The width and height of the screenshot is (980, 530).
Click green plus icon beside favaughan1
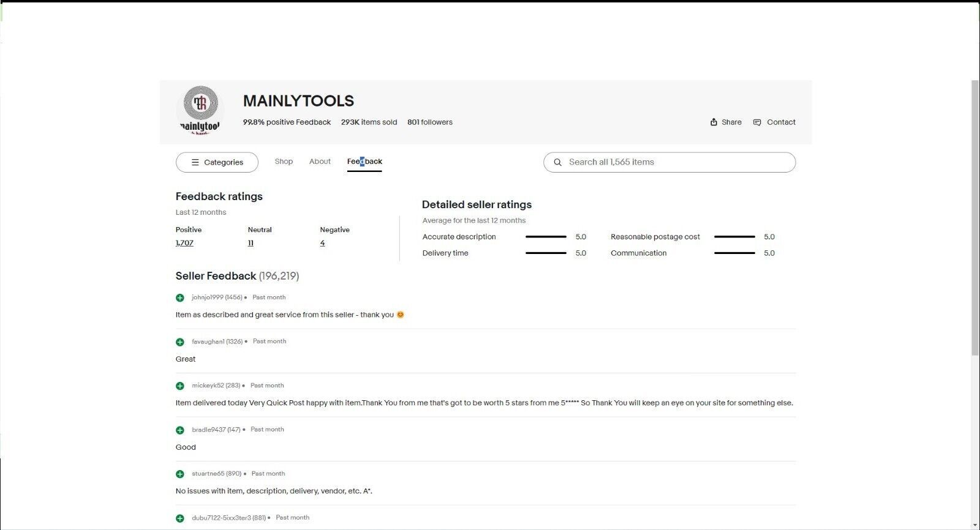(180, 342)
